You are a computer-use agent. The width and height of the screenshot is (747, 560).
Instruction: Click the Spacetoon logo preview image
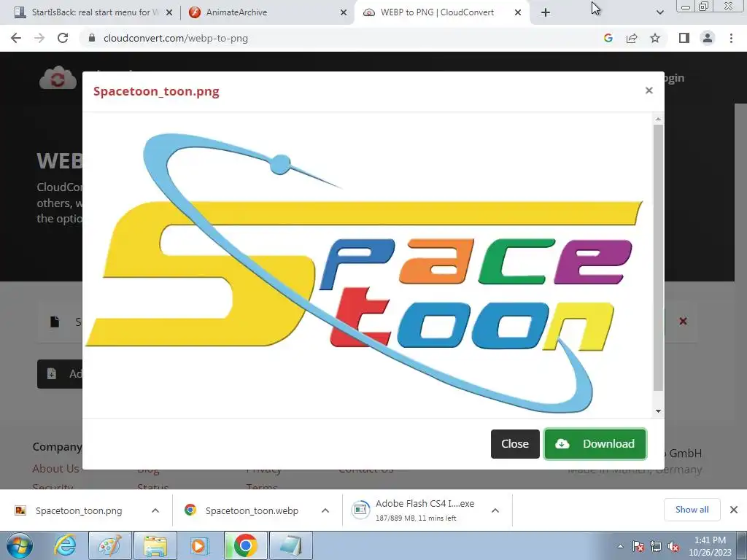(365, 273)
